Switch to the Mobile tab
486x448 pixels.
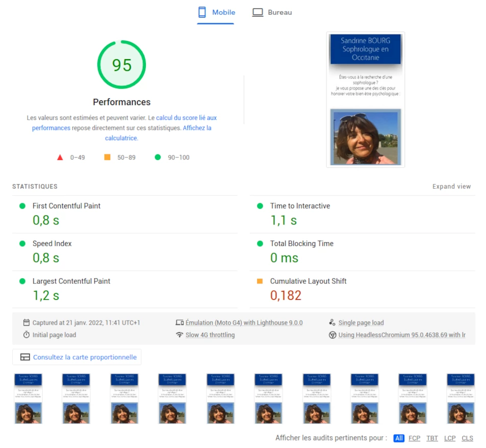[223, 12]
